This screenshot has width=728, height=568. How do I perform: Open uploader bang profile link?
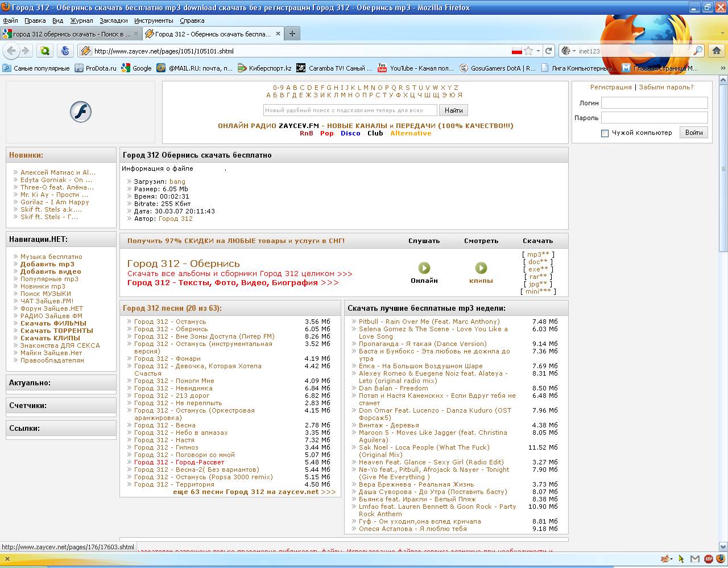tap(177, 182)
